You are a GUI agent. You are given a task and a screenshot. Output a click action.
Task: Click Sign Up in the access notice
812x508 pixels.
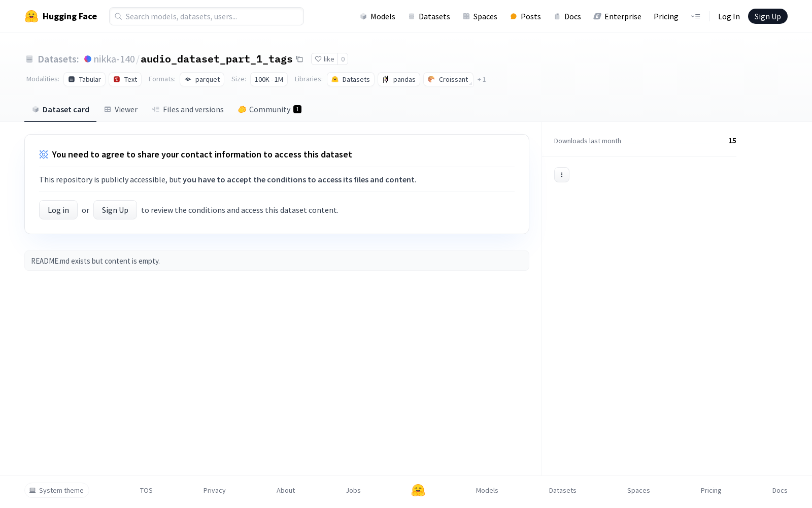tap(115, 210)
